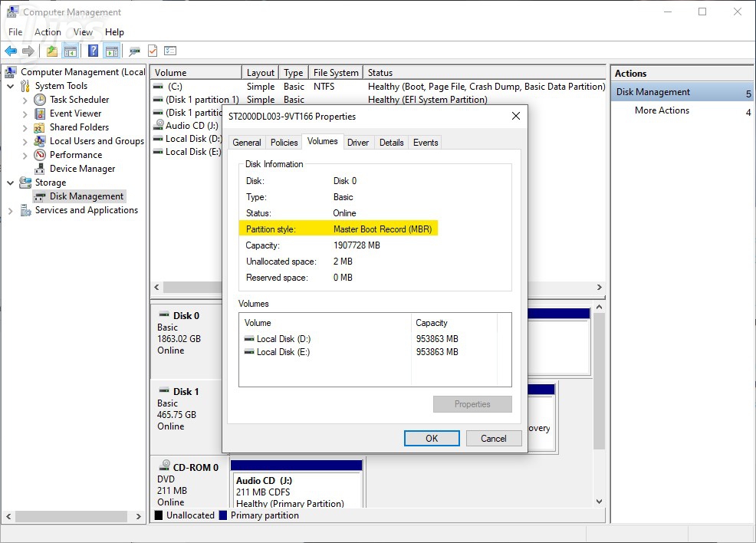Click the Performance gauge icon
Image resolution: width=756 pixels, height=543 pixels.
pos(41,155)
